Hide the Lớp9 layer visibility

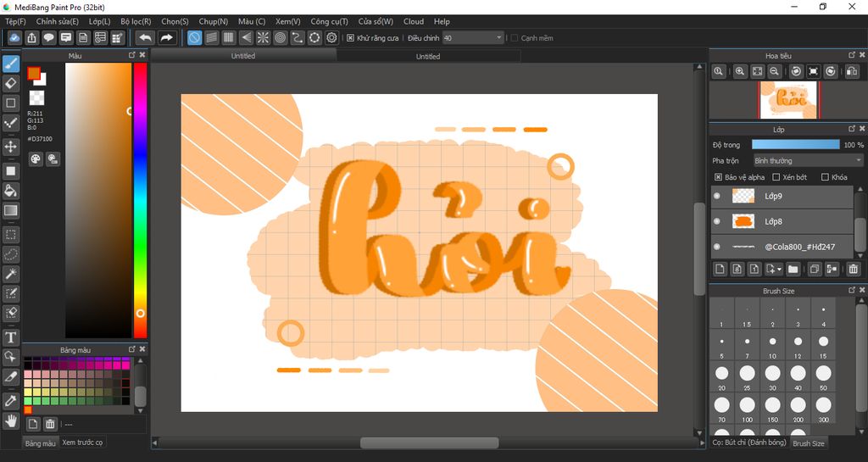(x=717, y=196)
